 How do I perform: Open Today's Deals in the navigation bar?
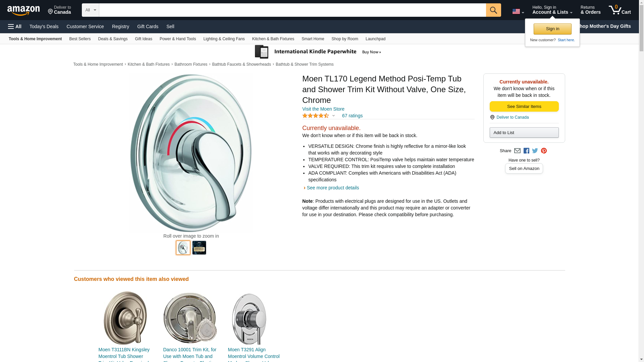44,26
